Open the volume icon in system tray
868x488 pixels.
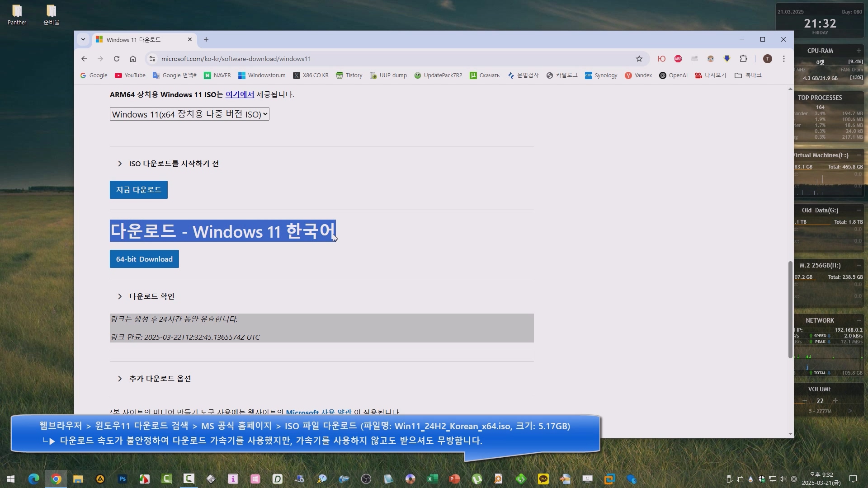[x=783, y=479]
